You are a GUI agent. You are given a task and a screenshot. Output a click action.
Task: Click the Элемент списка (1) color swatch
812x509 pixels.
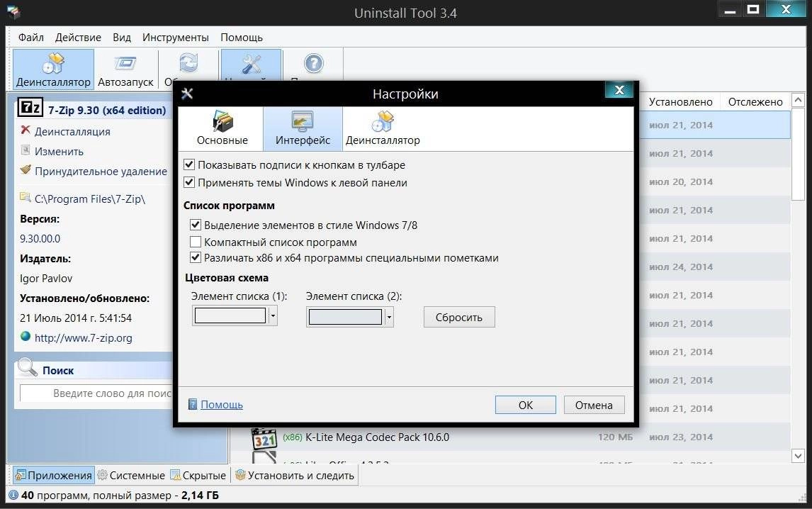pos(230,315)
